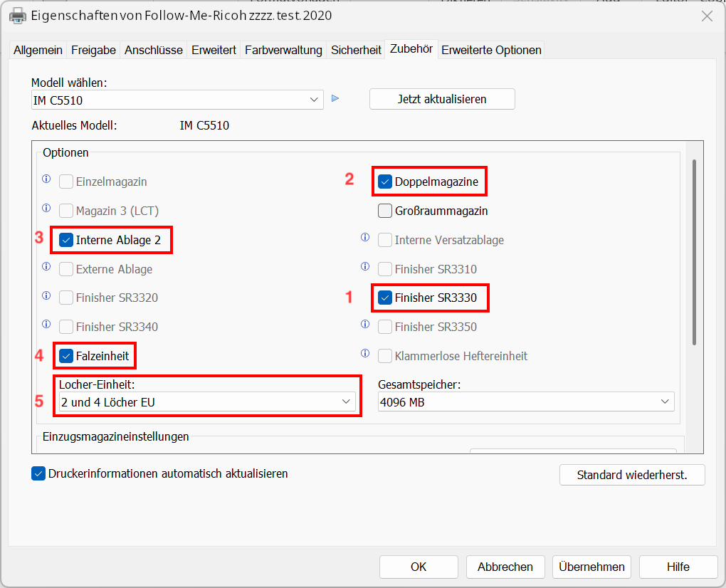This screenshot has width=726, height=588.
Task: Click the info icon next to Finisher SR3320
Action: pyautogui.click(x=46, y=295)
